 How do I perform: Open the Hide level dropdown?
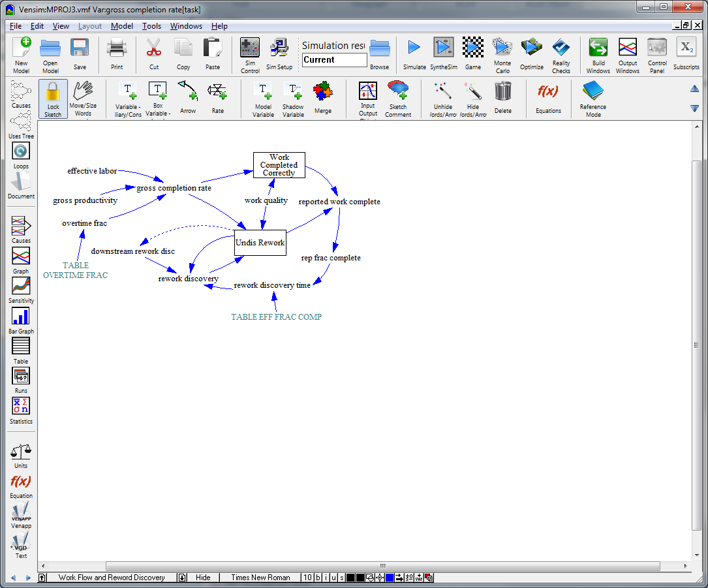[203, 577]
